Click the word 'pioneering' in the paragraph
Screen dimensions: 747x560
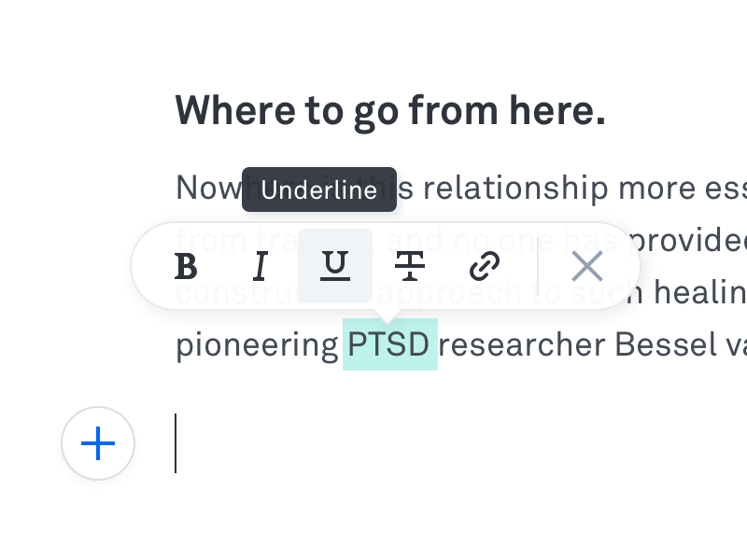coord(257,345)
